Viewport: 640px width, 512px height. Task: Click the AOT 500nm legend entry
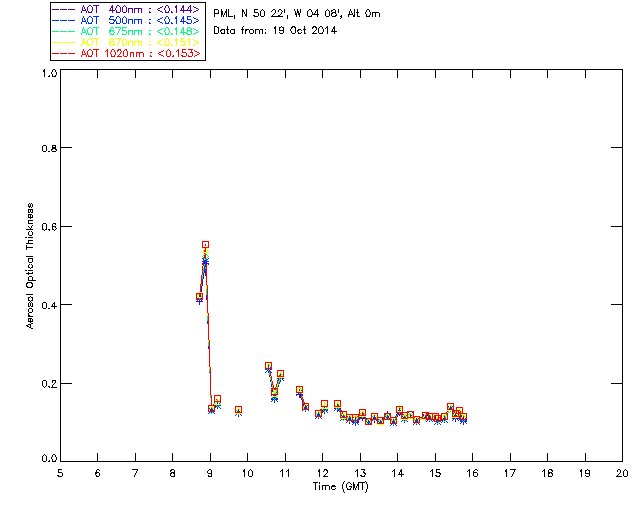pyautogui.click(x=127, y=20)
